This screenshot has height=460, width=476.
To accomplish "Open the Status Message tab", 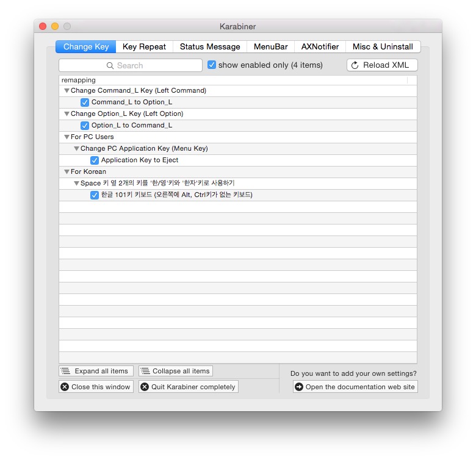I will click(x=210, y=47).
